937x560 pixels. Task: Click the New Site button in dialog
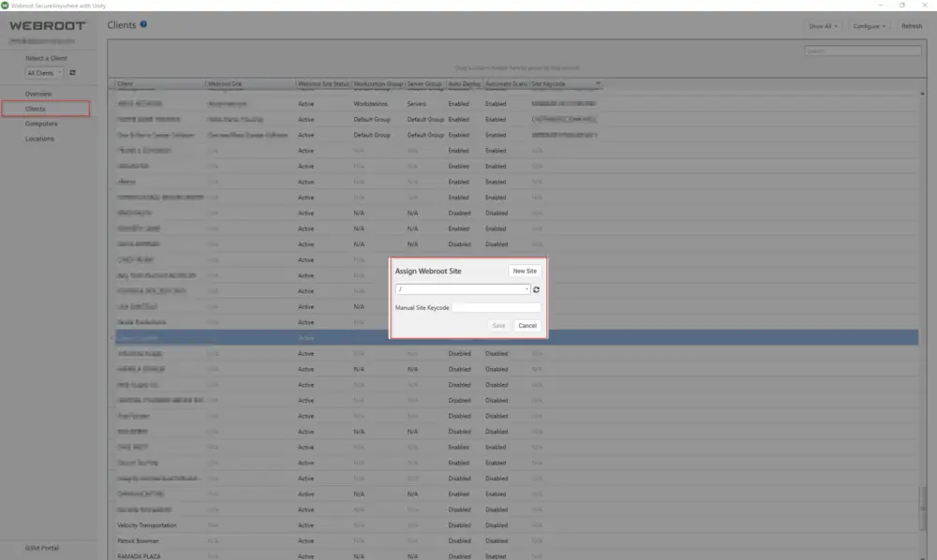[525, 271]
